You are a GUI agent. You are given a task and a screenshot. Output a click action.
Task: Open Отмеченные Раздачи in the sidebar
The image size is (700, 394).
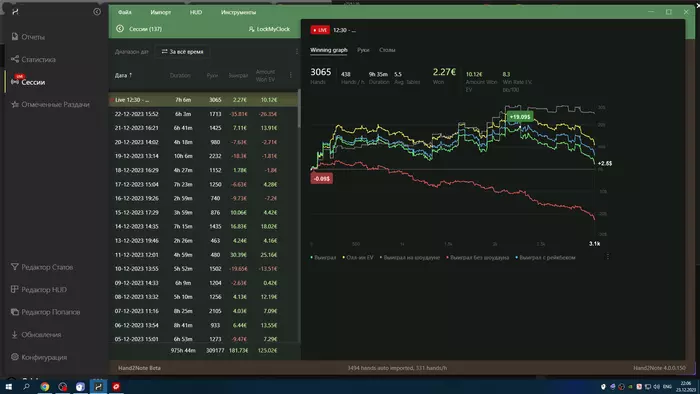50,104
